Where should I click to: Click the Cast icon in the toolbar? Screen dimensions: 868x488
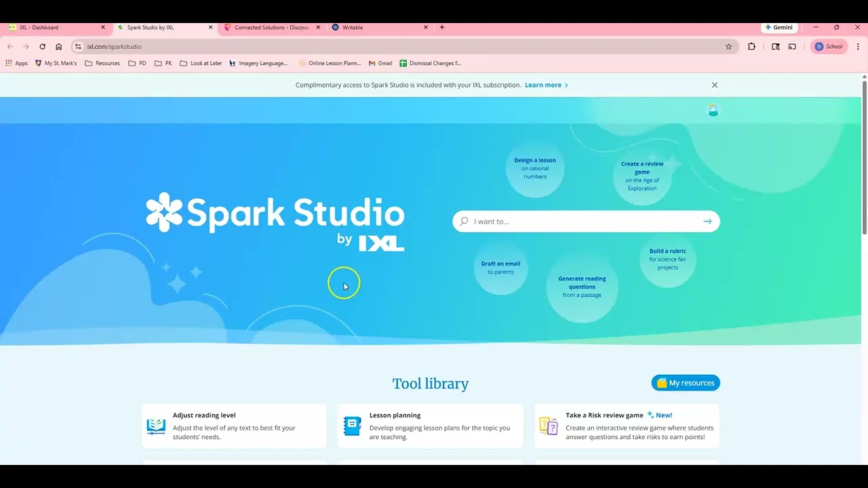[x=792, y=47]
